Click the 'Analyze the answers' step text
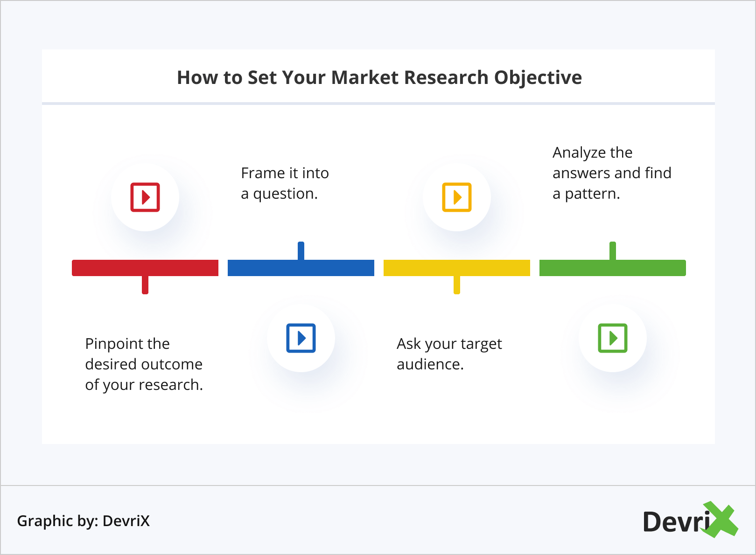The width and height of the screenshot is (756, 555). tap(611, 173)
